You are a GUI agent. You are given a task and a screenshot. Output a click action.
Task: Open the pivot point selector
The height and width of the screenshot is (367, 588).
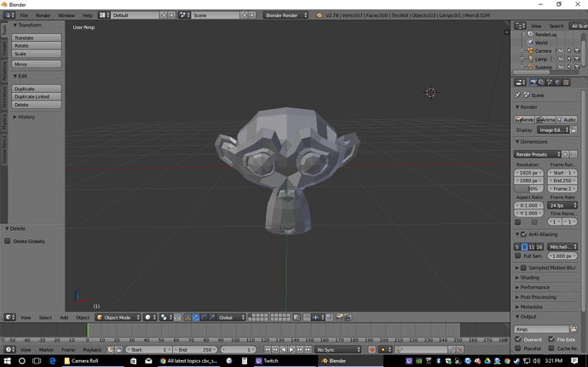point(165,317)
